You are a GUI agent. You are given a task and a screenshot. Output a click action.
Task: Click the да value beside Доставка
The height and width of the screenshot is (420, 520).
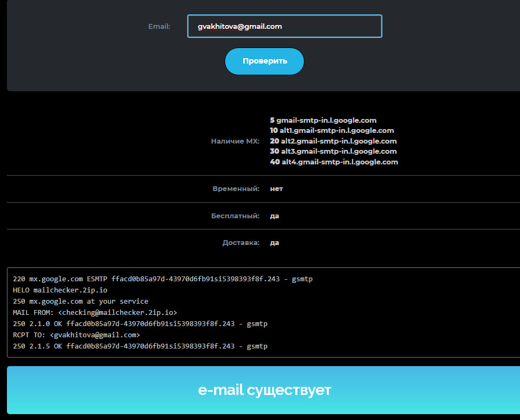(275, 243)
